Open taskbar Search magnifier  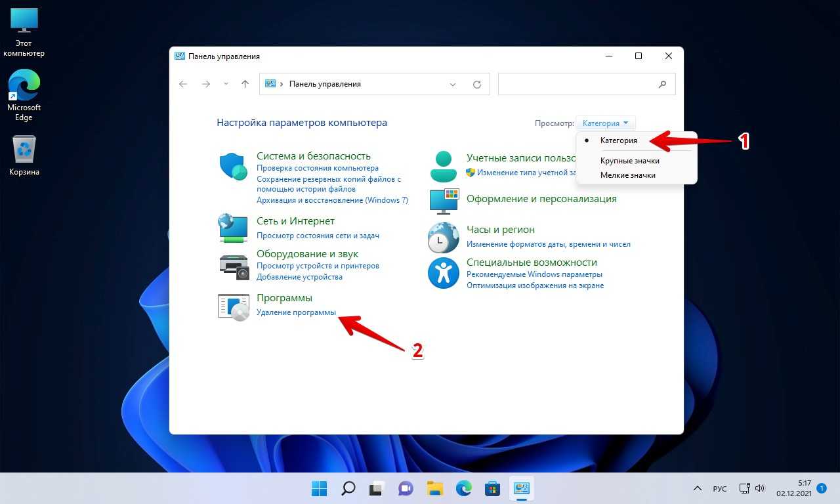coord(348,488)
